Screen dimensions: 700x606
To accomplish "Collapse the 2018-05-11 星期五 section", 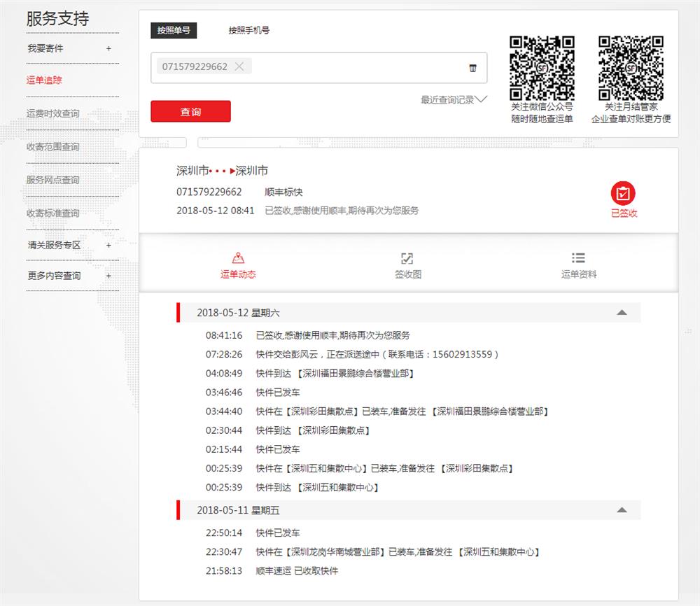I will click(x=622, y=510).
